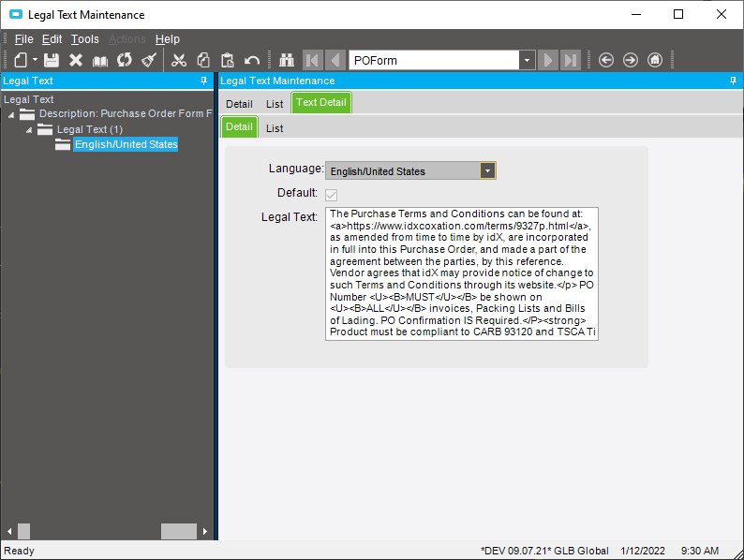Open the New icon dropdown arrow
This screenshot has height=560, width=744.
click(35, 60)
